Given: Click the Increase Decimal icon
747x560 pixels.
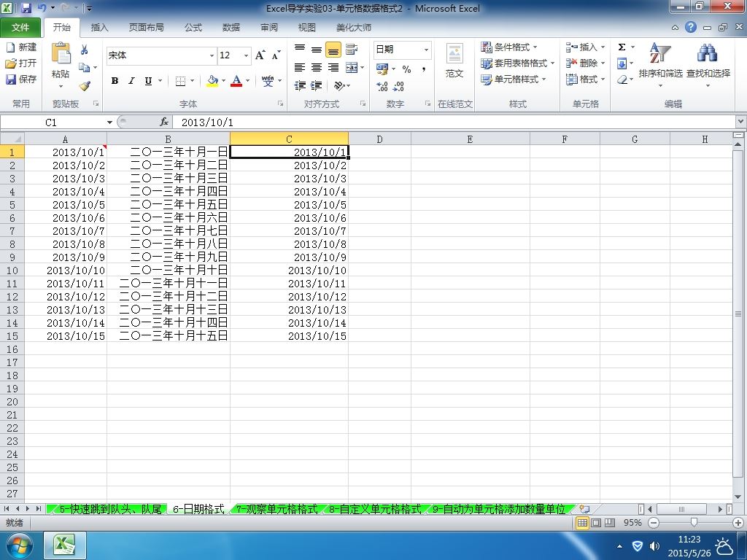Looking at the screenshot, I should coord(382,86).
